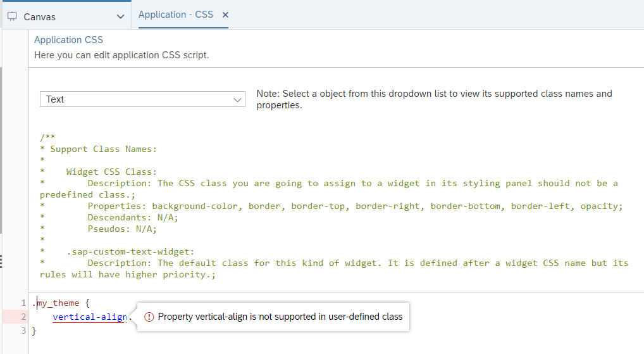Open the Text object dropdown arrow

[238, 99]
